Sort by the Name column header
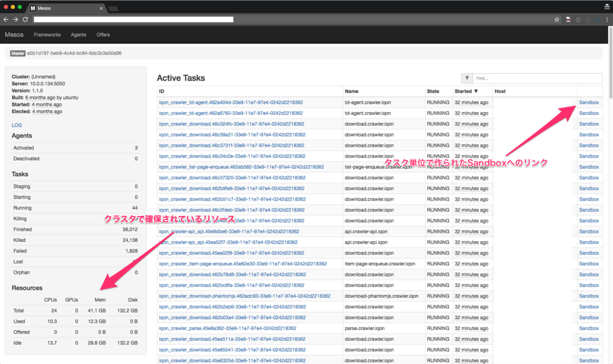 [351, 91]
